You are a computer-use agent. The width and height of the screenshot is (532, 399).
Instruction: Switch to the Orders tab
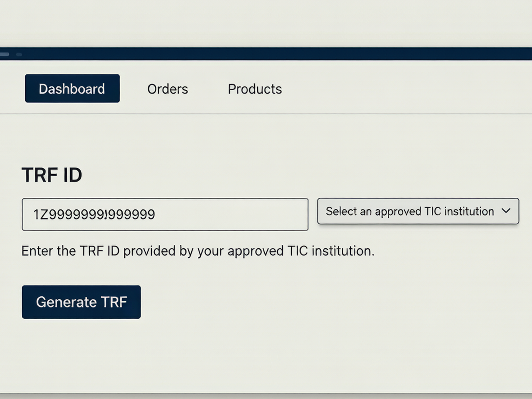coord(167,89)
